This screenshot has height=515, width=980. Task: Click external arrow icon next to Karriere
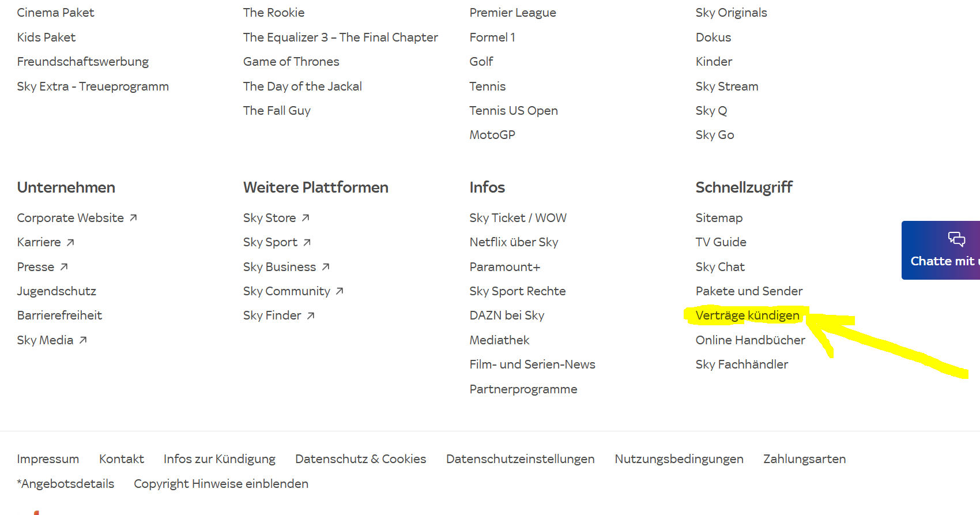[70, 242]
